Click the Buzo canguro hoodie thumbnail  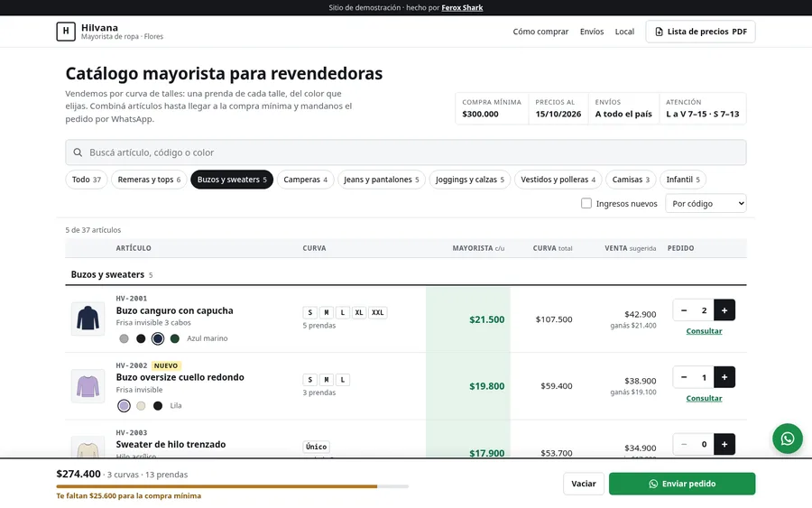tap(88, 319)
